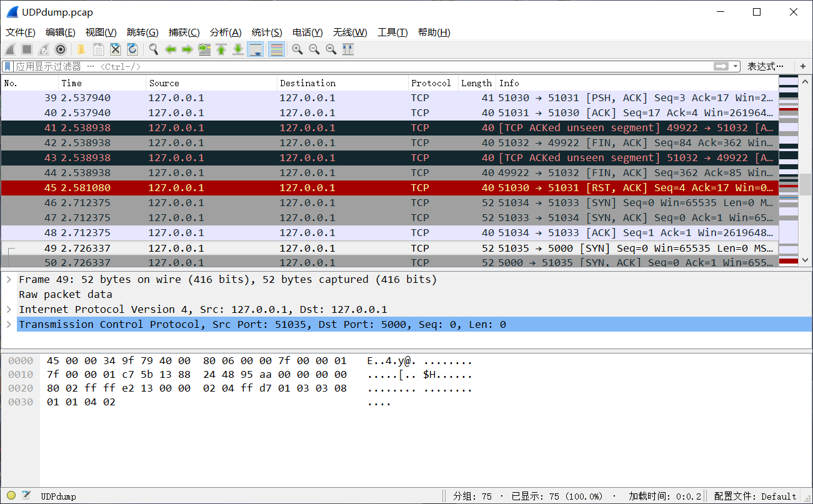Toggle packet list colorization

coord(276,49)
